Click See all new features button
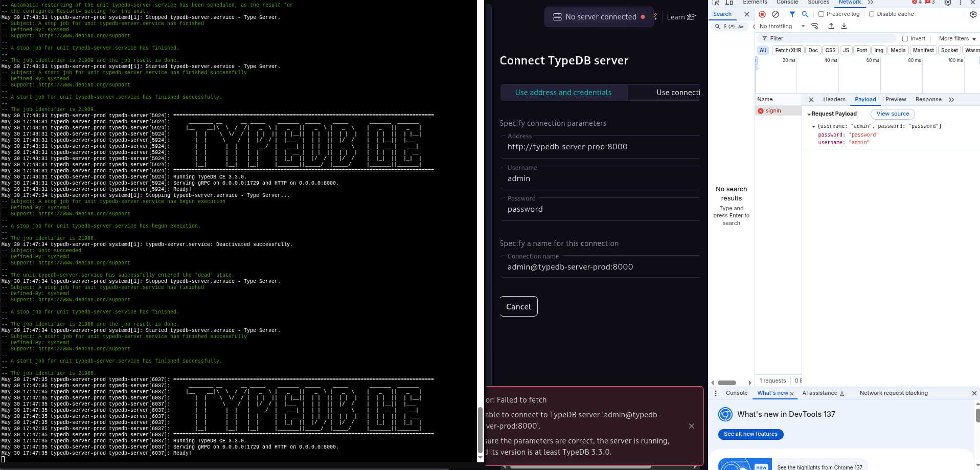980x470 pixels. coord(750,434)
